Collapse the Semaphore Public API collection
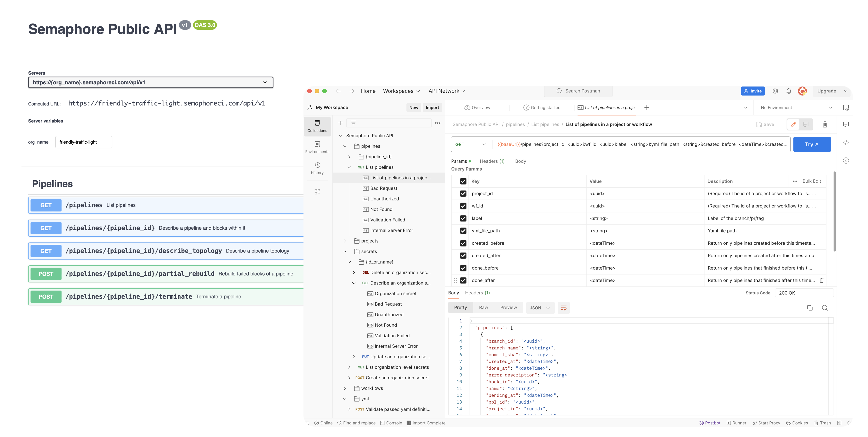Screen dimensions: 868x437 point(340,136)
